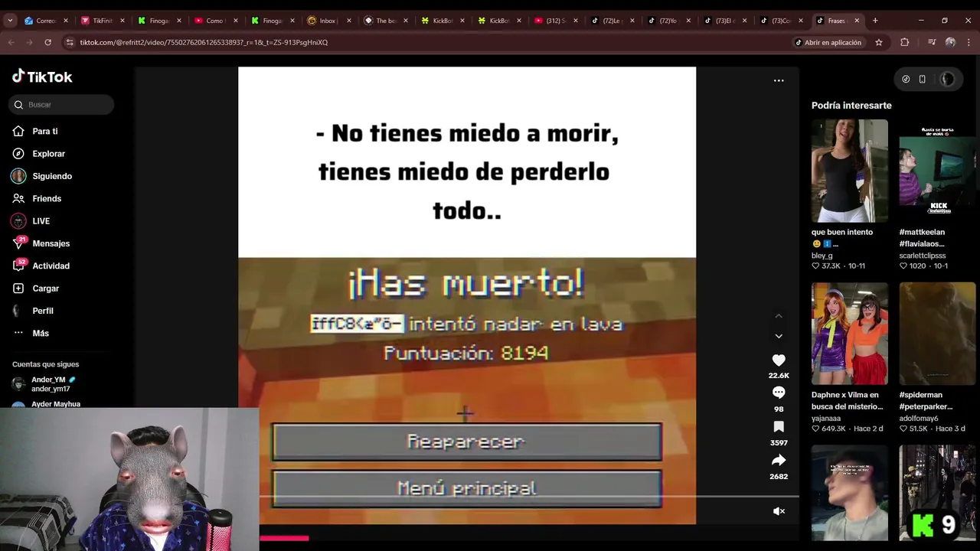980x551 pixels.
Task: Open the scarlettclipsss username link
Action: click(x=923, y=256)
